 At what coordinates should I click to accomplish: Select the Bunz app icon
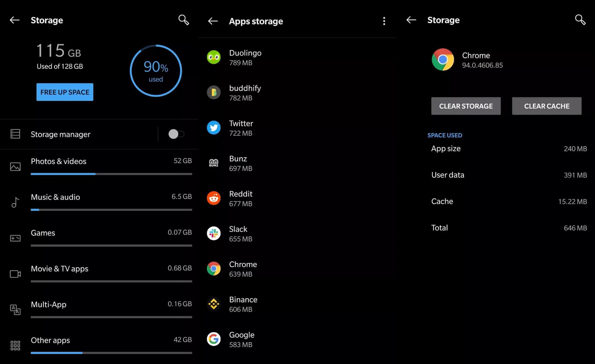click(x=214, y=163)
